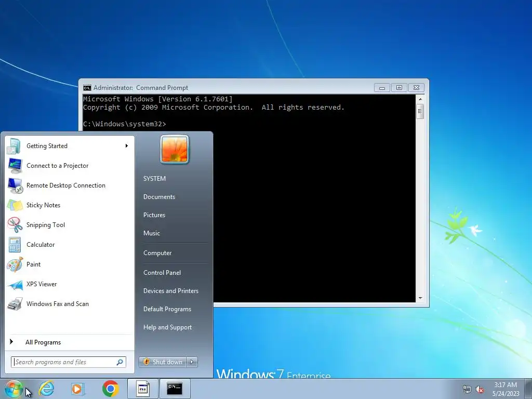Click the C:\Windows\system32> prompt line
Screen dimensions: 532x399
tap(125, 124)
